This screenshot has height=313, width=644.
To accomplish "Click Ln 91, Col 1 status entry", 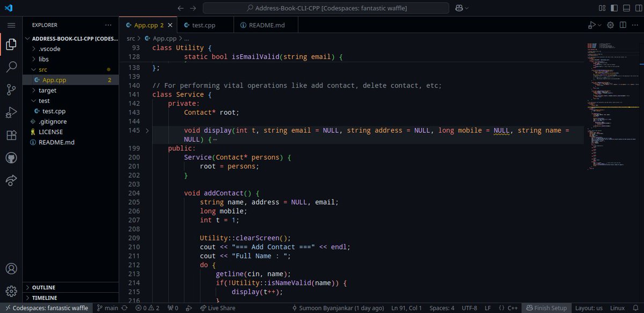I will coord(406,308).
